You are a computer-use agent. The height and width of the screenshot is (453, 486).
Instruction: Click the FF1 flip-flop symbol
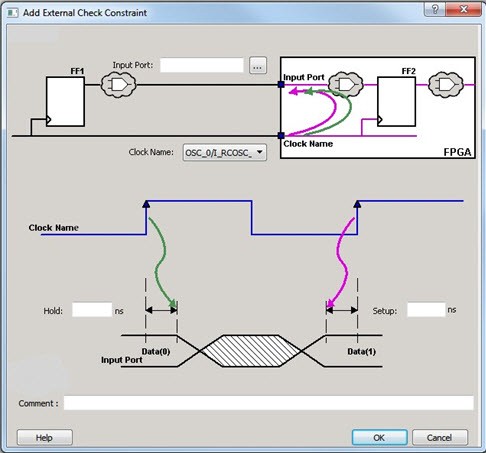coord(65,101)
